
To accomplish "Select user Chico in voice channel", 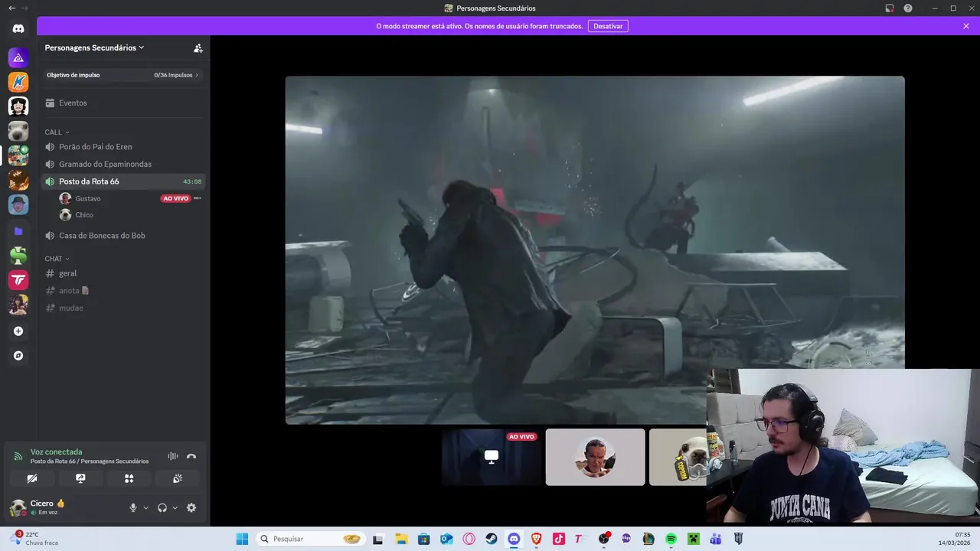I will click(x=83, y=215).
